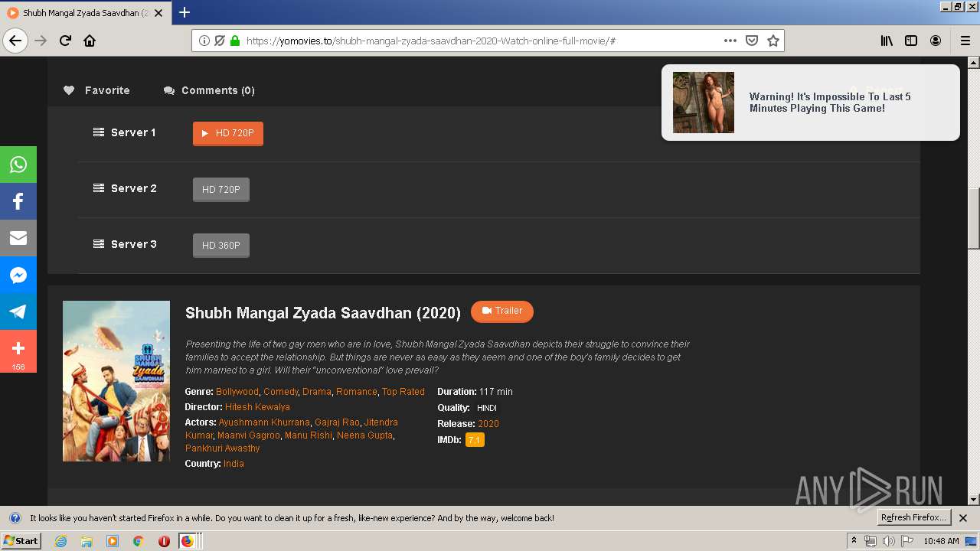Click the movie poster thumbnail
Image resolution: width=980 pixels, height=551 pixels.
tap(116, 381)
